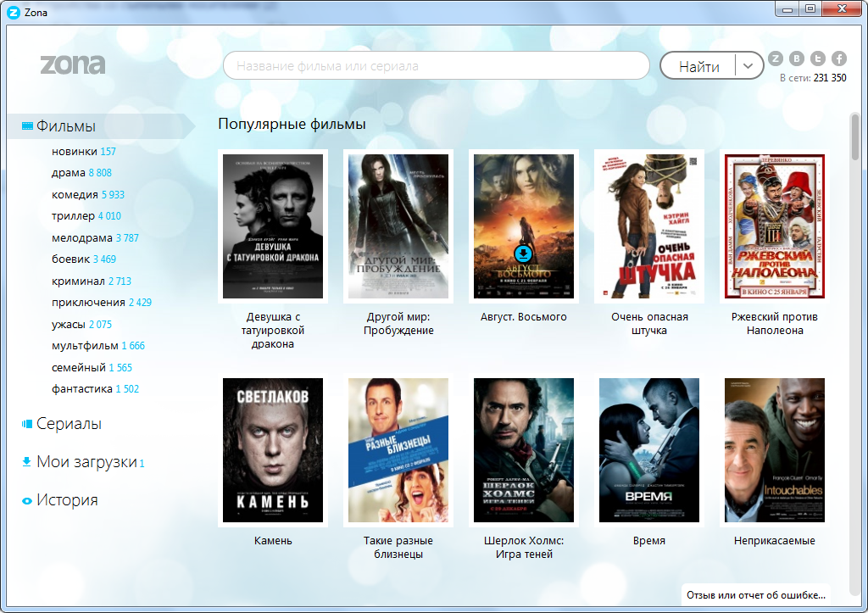Open the Сериалы section
Screen dimensions: 868x613
point(70,424)
